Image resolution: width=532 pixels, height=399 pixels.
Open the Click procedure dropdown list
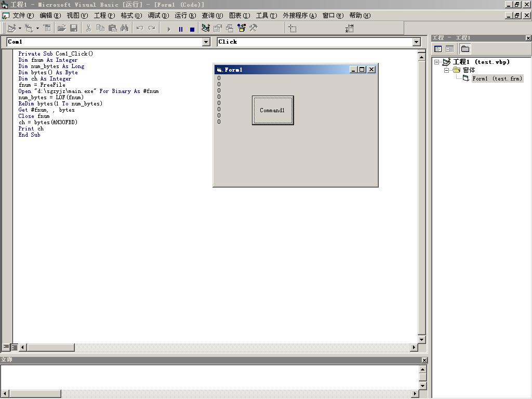click(x=416, y=42)
